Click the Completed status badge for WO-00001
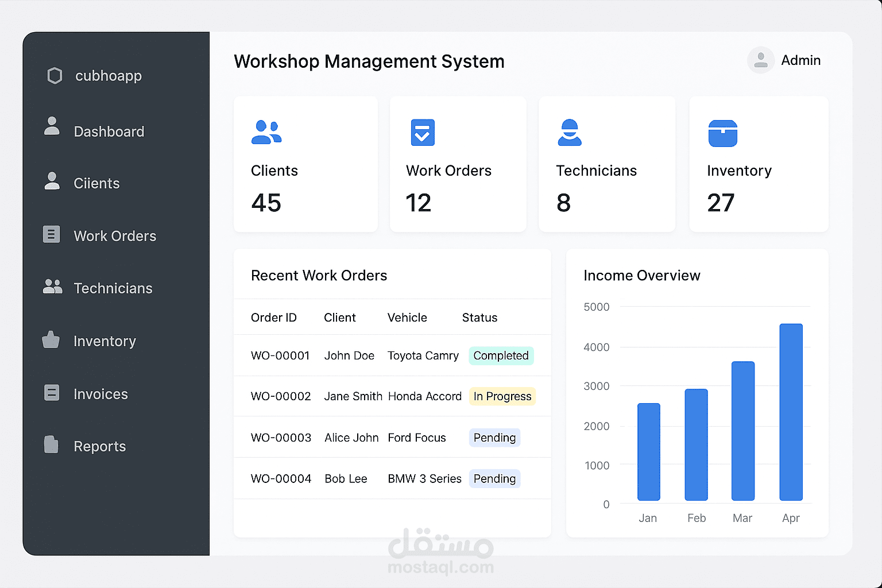The image size is (882, 588). coord(501,355)
